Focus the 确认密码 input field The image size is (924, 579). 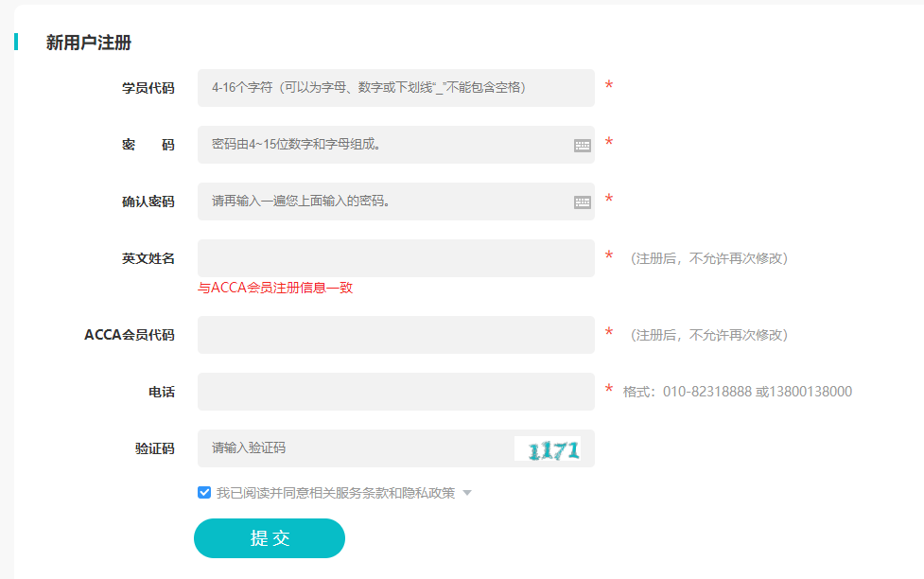pyautogui.click(x=396, y=202)
